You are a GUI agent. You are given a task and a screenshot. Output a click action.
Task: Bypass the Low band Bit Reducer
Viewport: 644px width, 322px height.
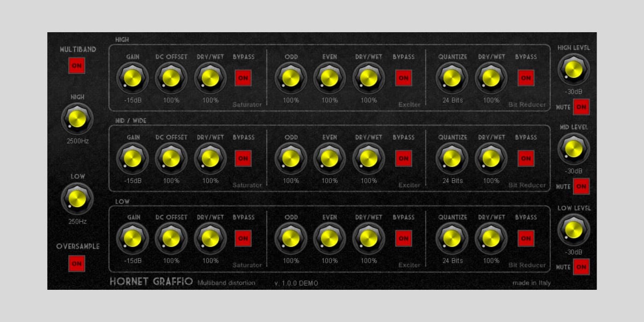[x=525, y=239]
